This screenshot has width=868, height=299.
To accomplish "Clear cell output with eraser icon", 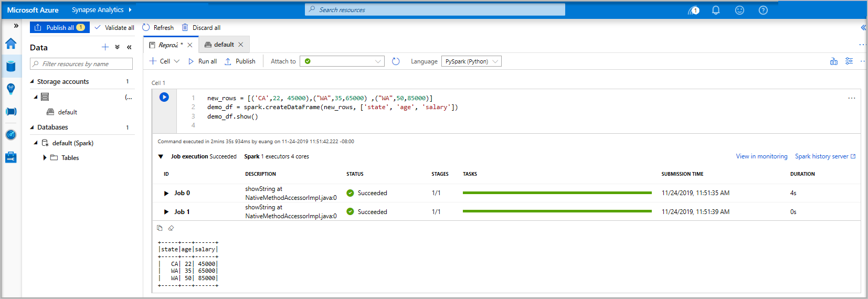I will (x=171, y=228).
